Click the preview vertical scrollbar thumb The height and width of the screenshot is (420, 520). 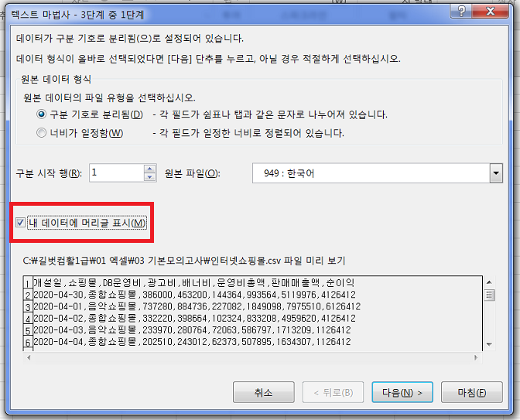pyautogui.click(x=489, y=295)
